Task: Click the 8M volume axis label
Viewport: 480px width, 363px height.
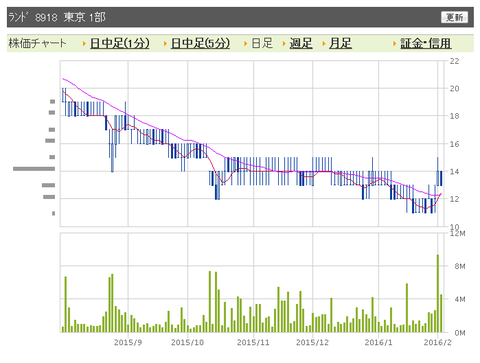Action: (x=460, y=266)
